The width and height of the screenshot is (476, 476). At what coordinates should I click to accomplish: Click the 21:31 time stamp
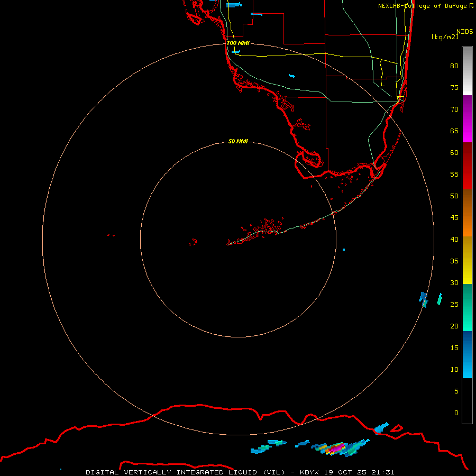pos(383,472)
